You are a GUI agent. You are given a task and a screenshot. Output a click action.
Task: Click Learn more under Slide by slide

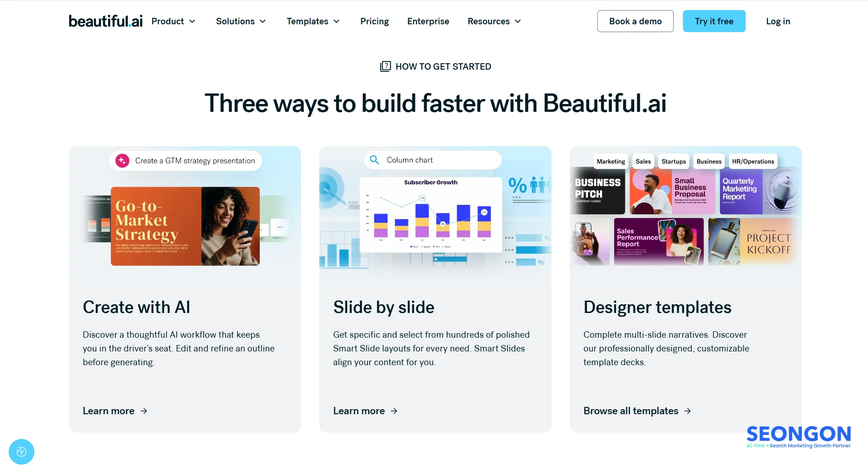[365, 411]
